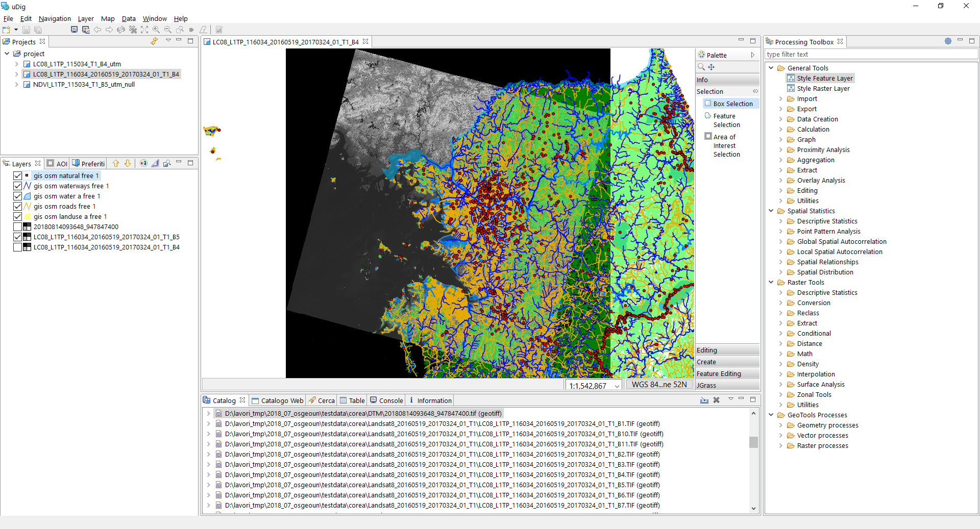Click the Link with Editor icon in Projects
Screen dimensions: 980x529
[x=154, y=41]
